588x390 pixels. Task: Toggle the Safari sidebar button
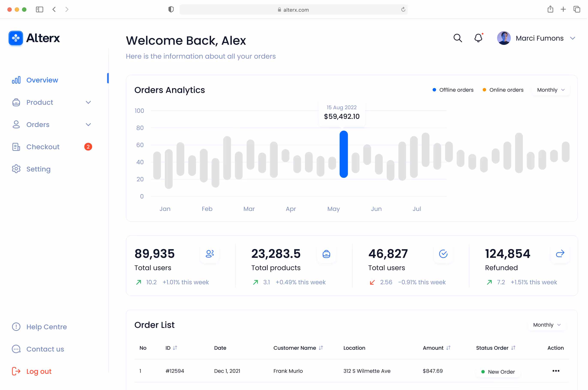(39, 9)
